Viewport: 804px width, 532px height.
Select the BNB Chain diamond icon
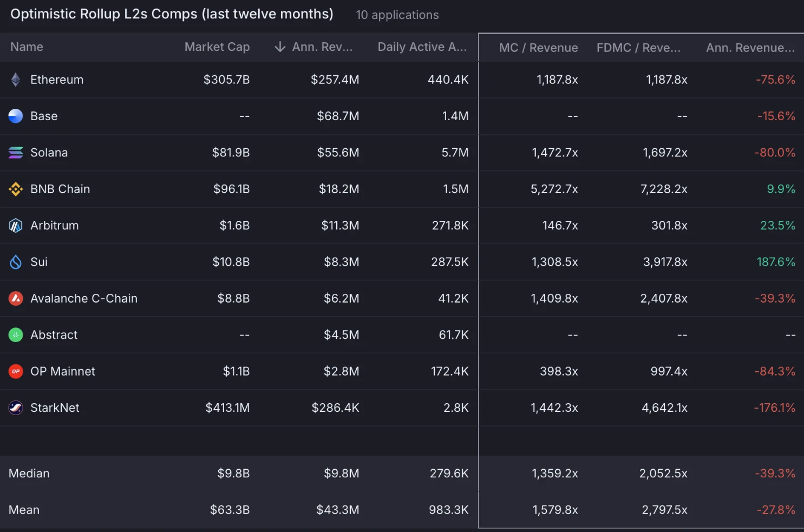(x=16, y=189)
